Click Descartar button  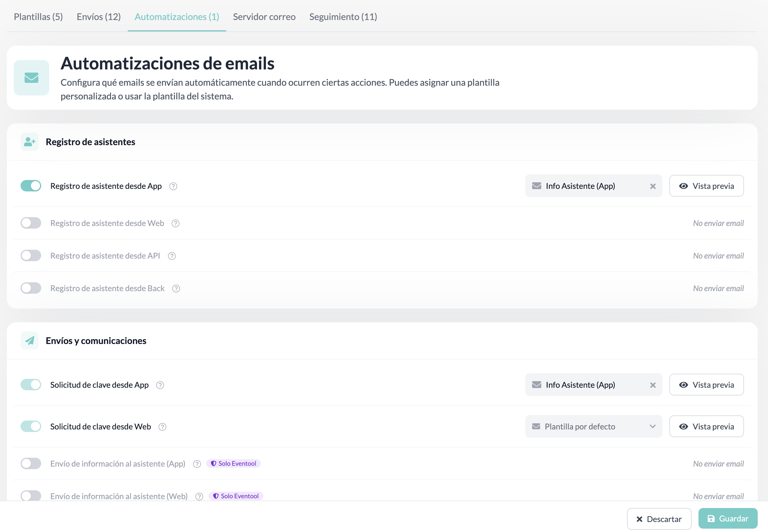(x=659, y=519)
